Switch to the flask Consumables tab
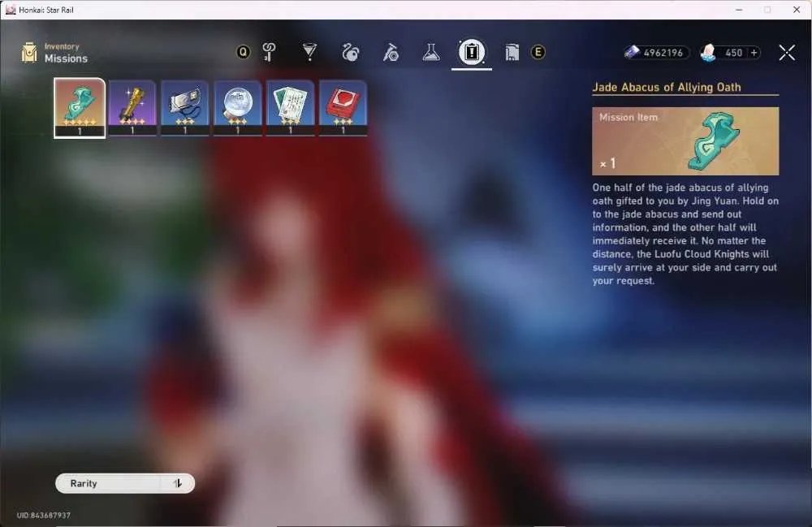 (x=431, y=52)
